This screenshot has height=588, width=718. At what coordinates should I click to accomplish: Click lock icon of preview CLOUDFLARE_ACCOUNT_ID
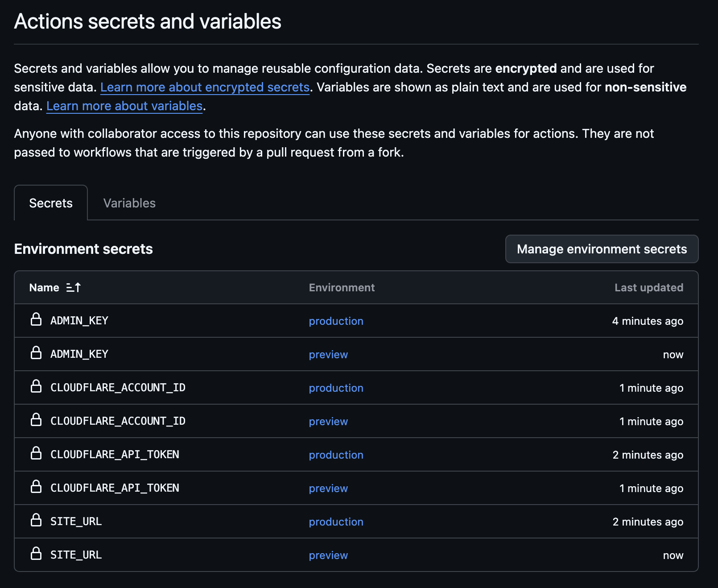click(36, 420)
